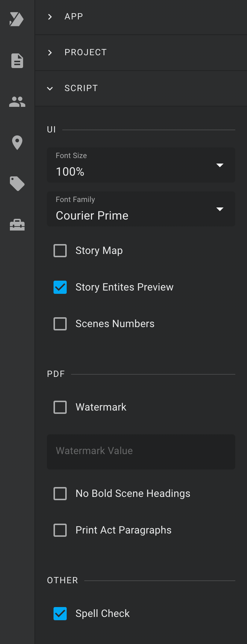Click the Courier Prime font value

[92, 216]
